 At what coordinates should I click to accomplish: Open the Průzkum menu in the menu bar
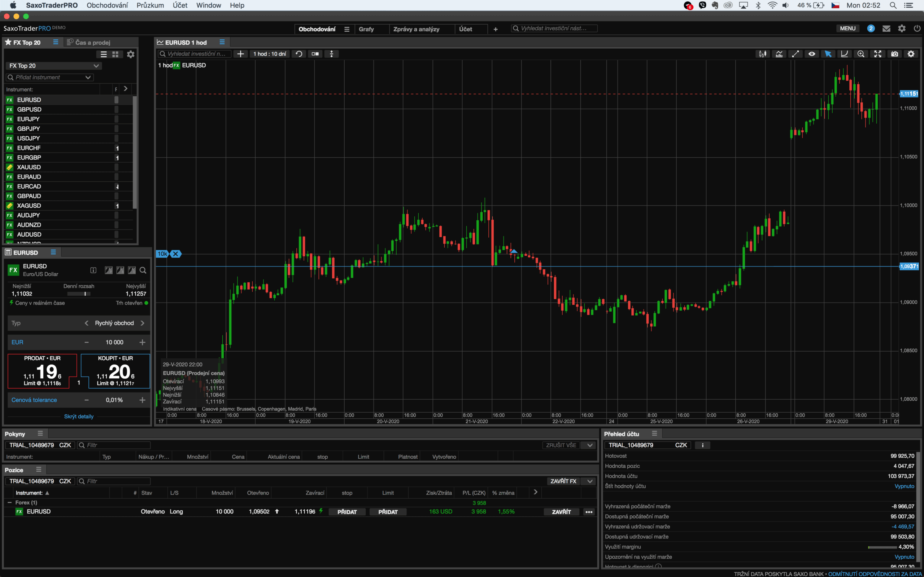150,5
